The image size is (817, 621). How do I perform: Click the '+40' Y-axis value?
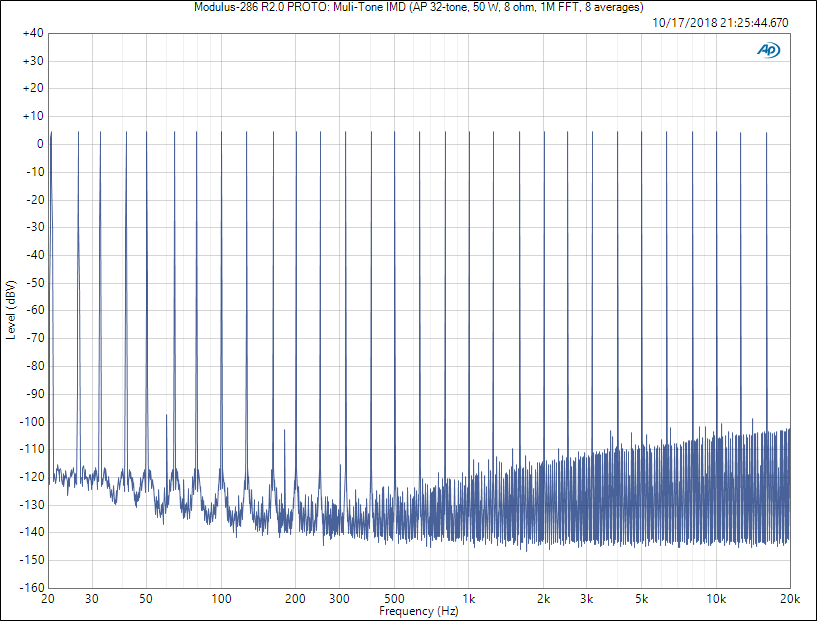coord(33,33)
